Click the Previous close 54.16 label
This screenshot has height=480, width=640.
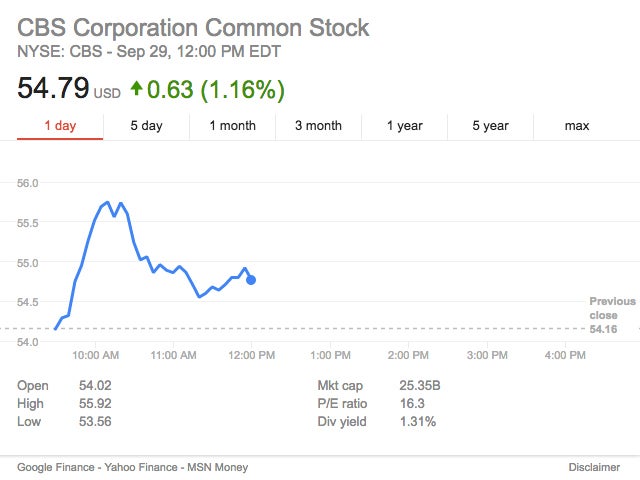point(611,314)
